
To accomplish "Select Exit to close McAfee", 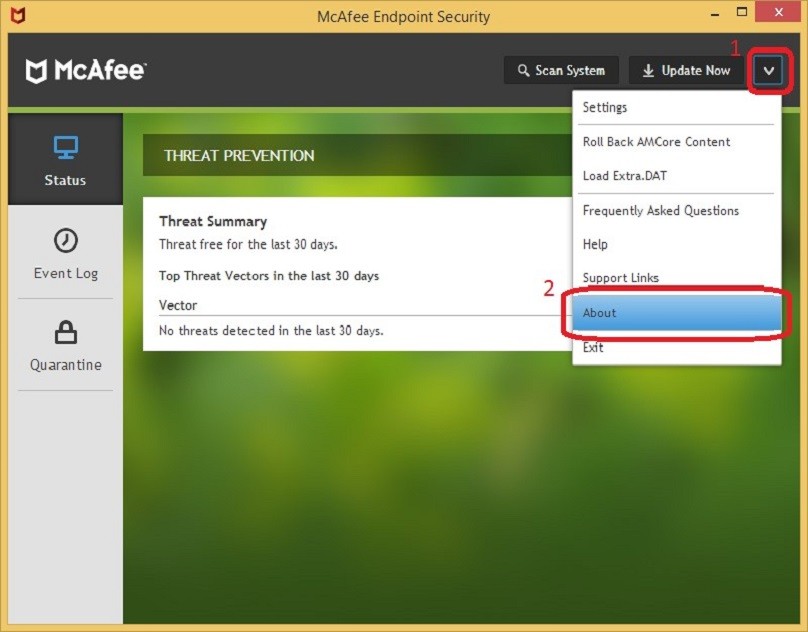I will pyautogui.click(x=677, y=347).
